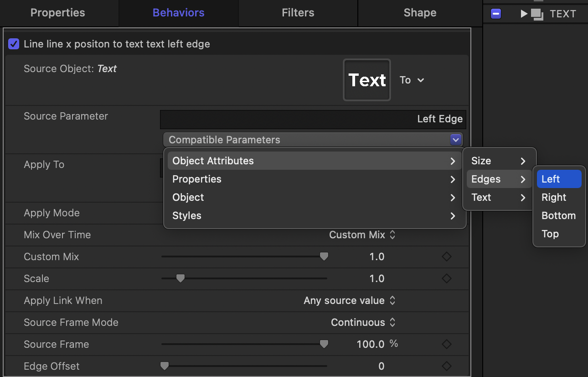Open the Properties tab
The width and height of the screenshot is (588, 377).
tap(58, 12)
